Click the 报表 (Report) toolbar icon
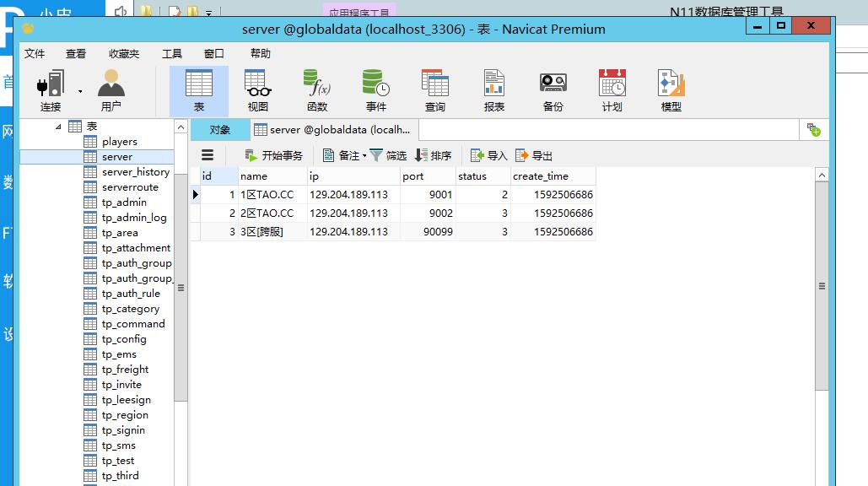Image resolution: width=868 pixels, height=486 pixels. [493, 89]
